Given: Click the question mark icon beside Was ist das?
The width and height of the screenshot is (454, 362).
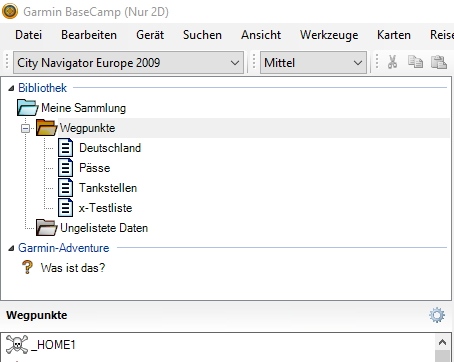Looking at the screenshot, I should click(x=27, y=267).
